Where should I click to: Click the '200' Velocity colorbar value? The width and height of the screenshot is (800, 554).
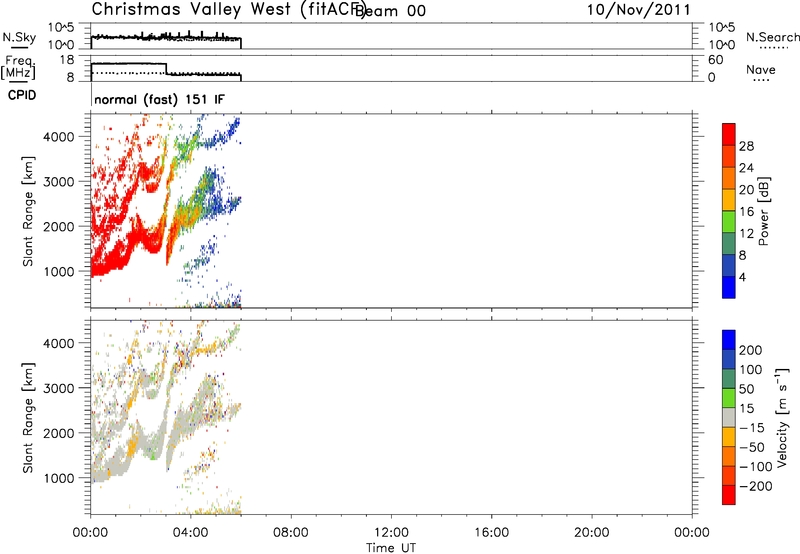[x=751, y=350]
